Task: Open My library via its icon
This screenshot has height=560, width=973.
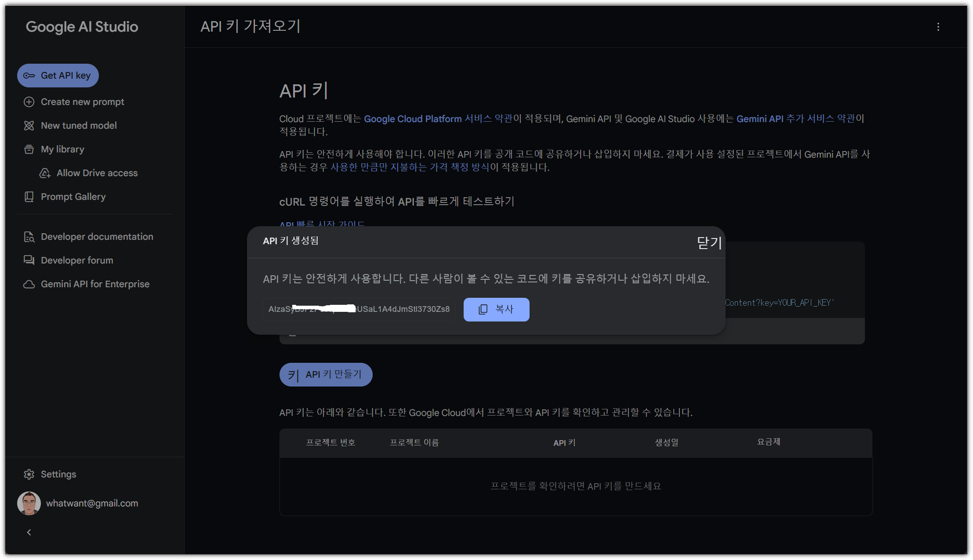Action: 29,149
